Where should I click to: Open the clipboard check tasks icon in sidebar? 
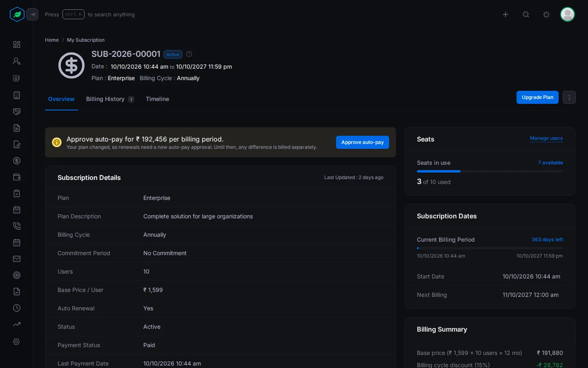pyautogui.click(x=17, y=193)
